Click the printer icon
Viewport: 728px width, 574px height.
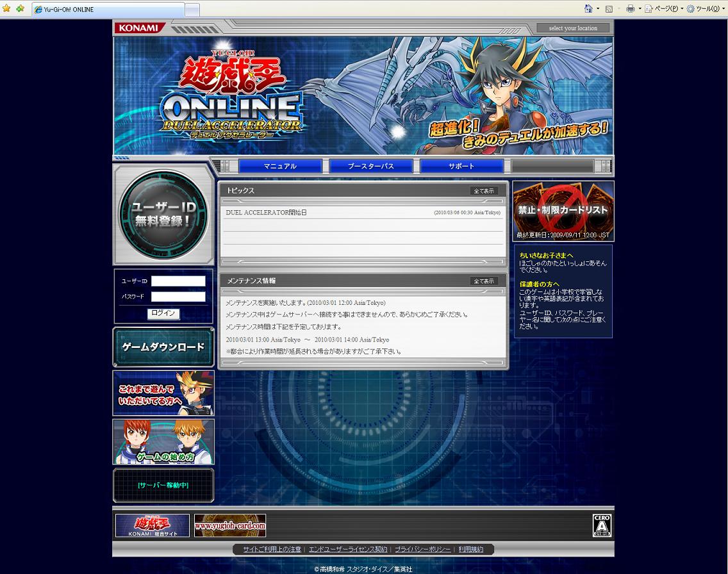click(630, 8)
